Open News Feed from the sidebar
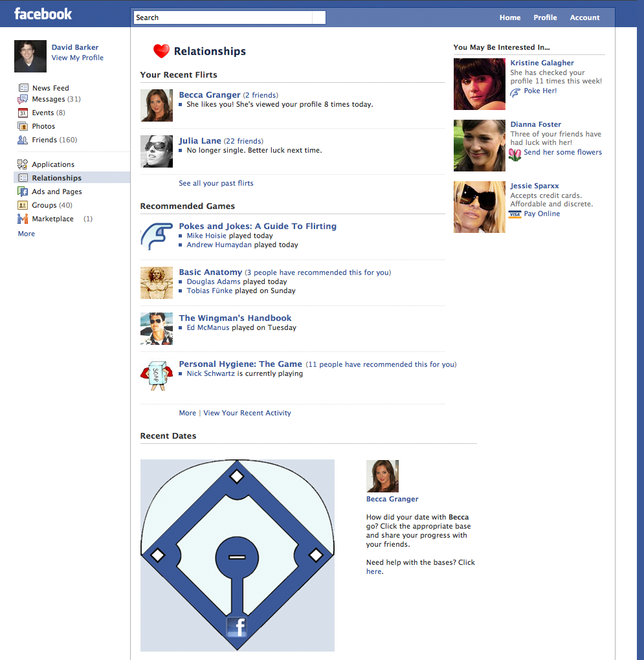 click(50, 88)
